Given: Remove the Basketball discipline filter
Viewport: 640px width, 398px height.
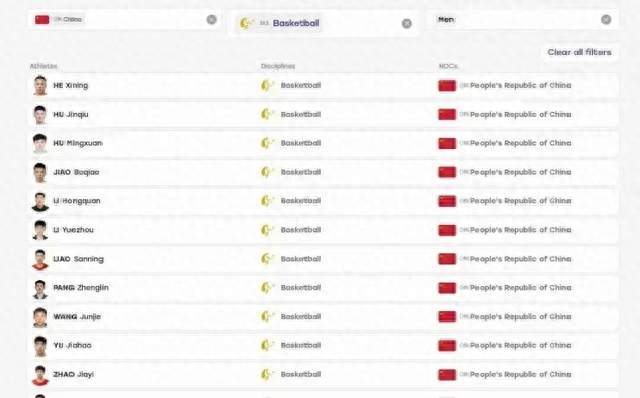Looking at the screenshot, I should point(407,24).
